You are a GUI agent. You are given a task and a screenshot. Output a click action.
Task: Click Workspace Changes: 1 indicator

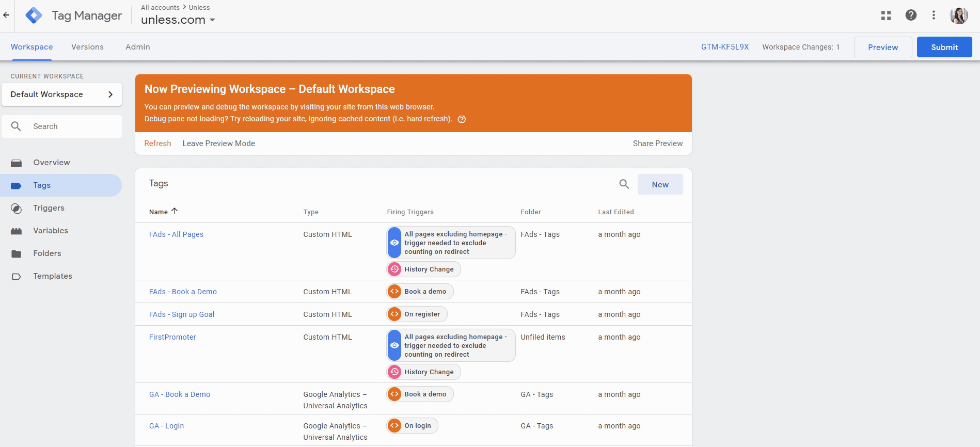(x=801, y=47)
